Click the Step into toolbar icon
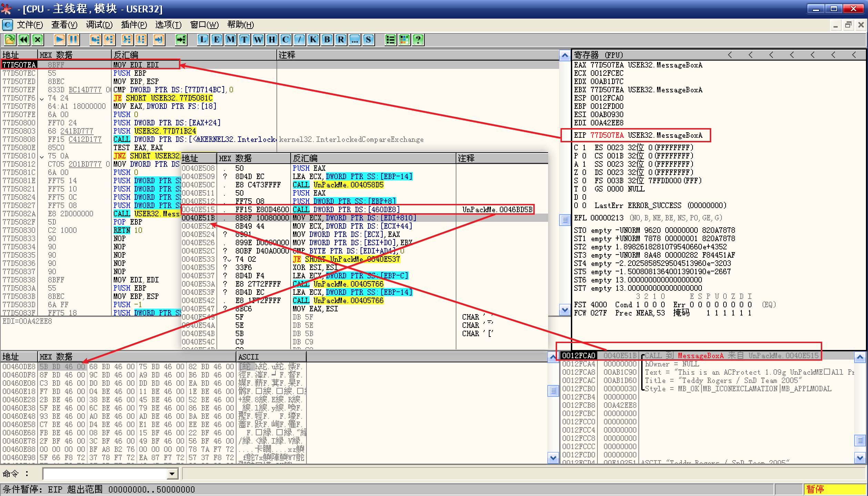The width and height of the screenshot is (868, 496). point(95,40)
